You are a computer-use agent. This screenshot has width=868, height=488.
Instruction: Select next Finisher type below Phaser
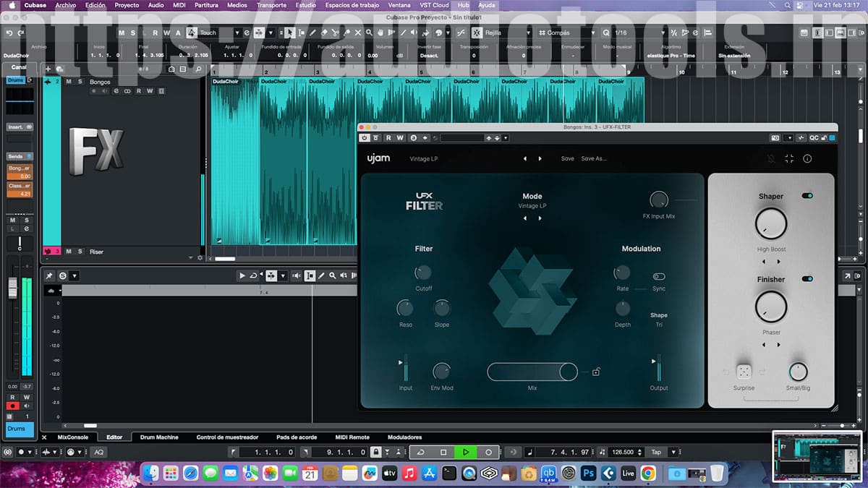click(x=778, y=344)
